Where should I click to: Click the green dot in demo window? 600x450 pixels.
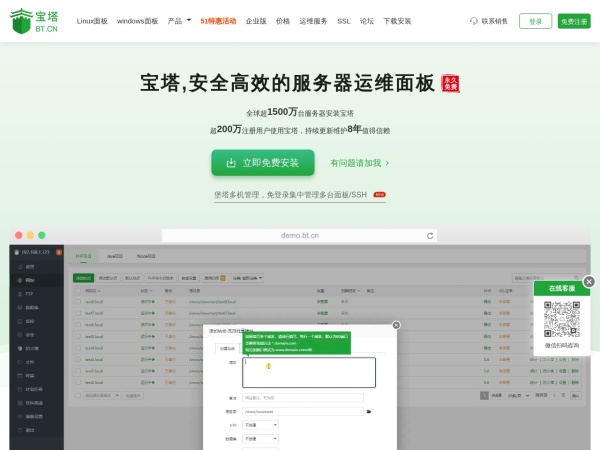(42, 235)
